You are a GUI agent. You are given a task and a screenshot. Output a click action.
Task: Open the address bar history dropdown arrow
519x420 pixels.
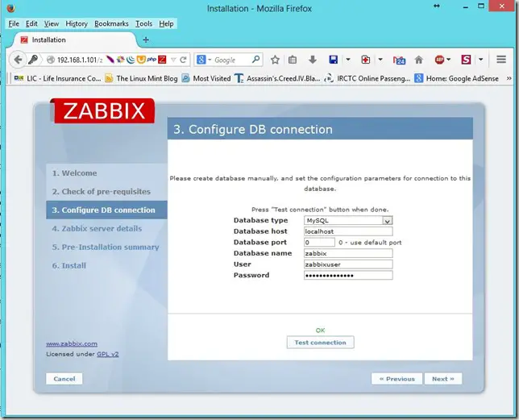coord(173,60)
